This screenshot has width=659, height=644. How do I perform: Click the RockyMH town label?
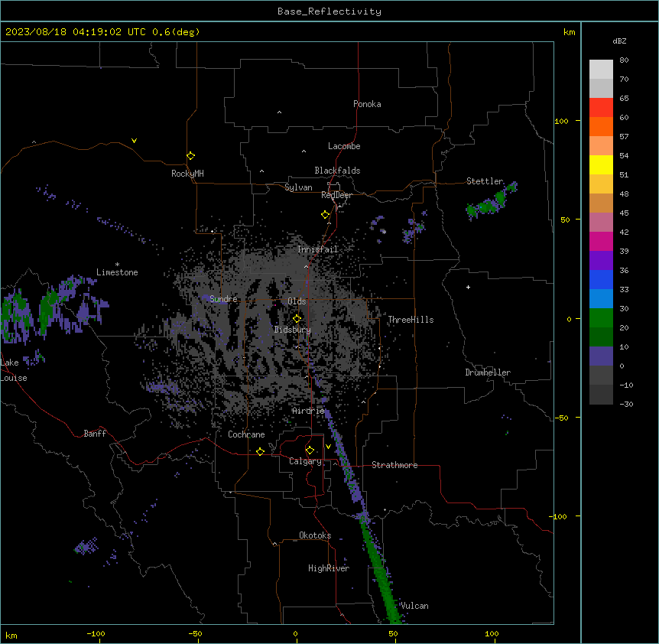click(x=187, y=174)
